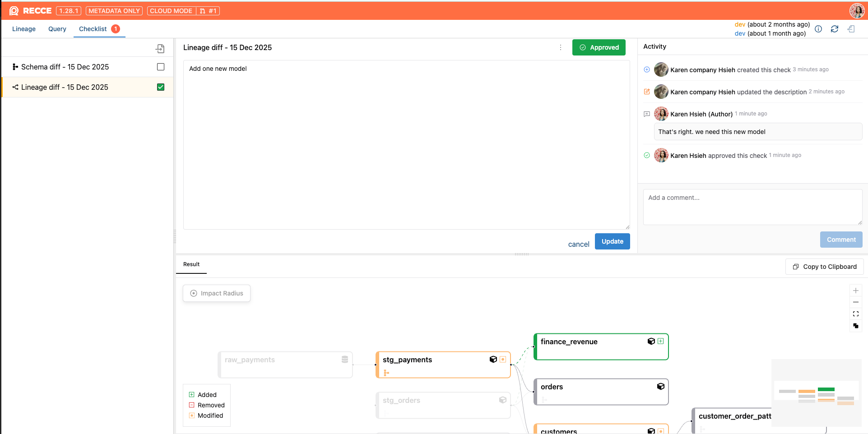Click the fit-view icon in the graph controls
The width and height of the screenshot is (868, 434).
point(856,314)
